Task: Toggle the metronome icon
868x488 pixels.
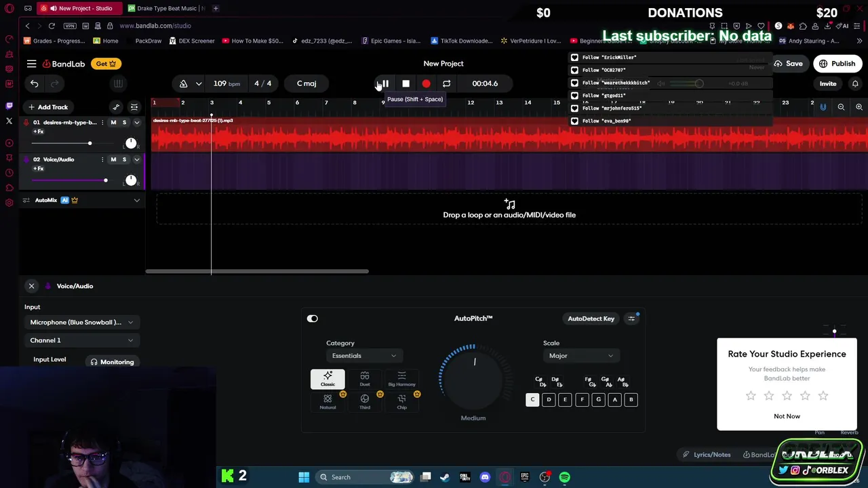Action: coord(183,83)
